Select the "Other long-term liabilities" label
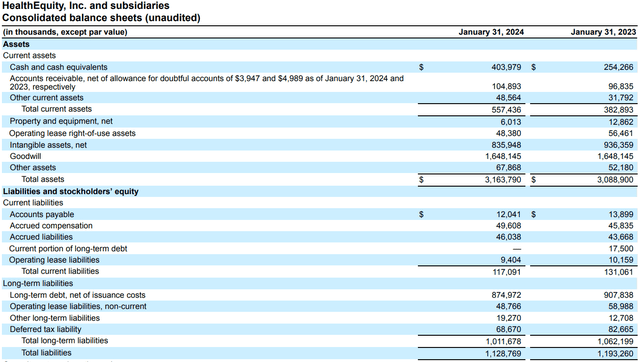Image resolution: width=640 pixels, height=362 pixels. (55, 318)
